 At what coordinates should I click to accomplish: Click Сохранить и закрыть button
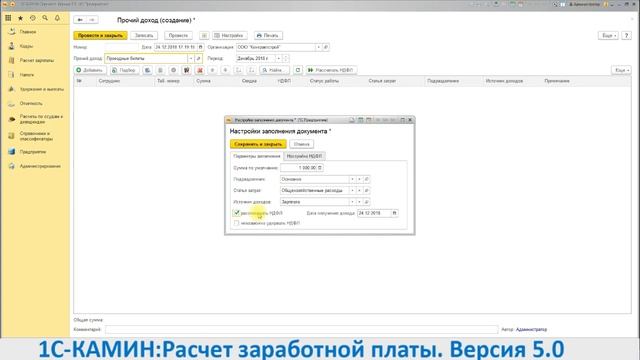tap(258, 144)
